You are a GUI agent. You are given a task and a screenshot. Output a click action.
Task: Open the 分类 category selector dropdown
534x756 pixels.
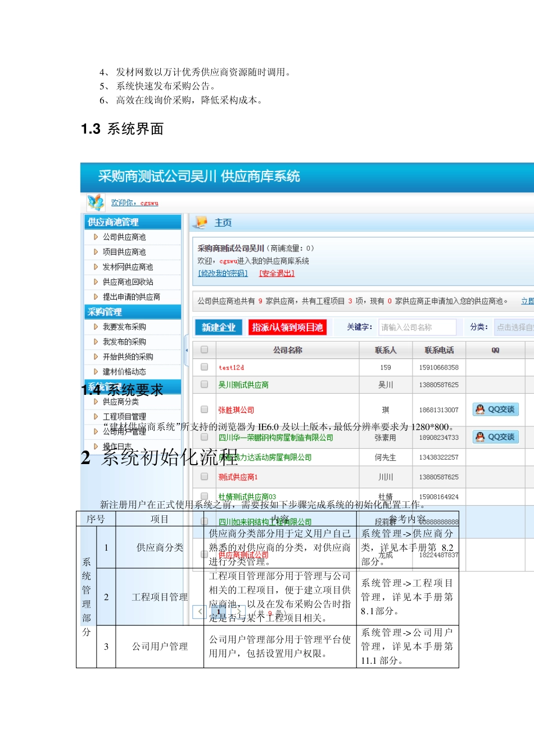(514, 327)
